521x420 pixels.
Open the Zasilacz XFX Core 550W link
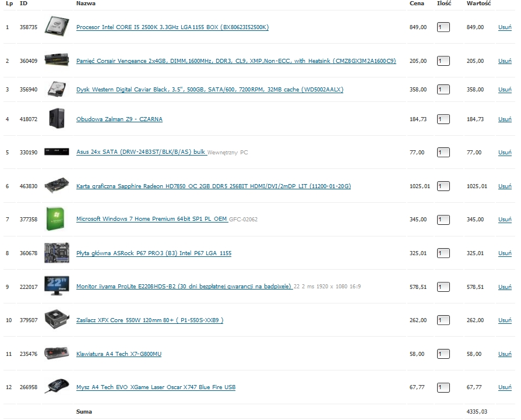click(x=150, y=320)
